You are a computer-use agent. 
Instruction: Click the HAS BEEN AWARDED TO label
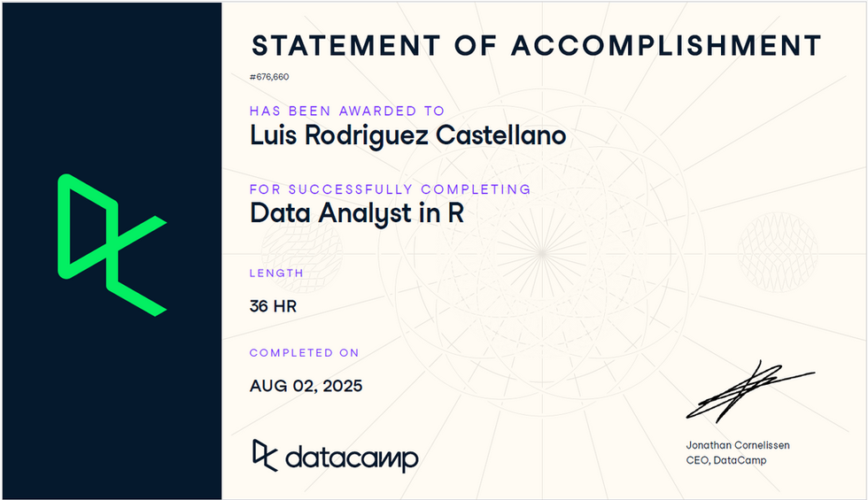pos(347,111)
